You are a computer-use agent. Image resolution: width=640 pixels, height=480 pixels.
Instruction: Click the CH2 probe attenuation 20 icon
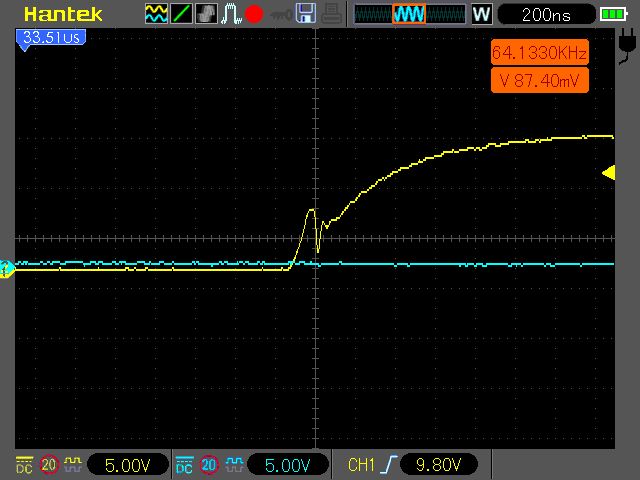[209, 464]
